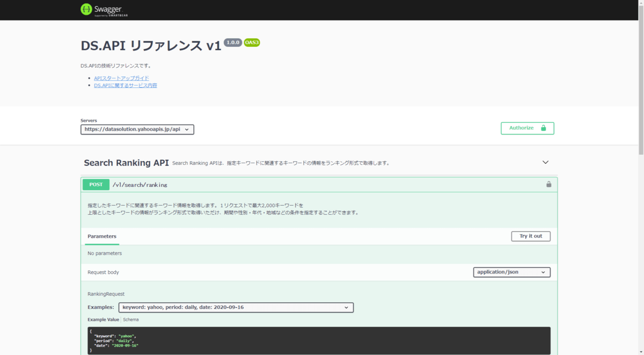
Task: Open the Examples keyword yahoo dropdown
Action: pyautogui.click(x=236, y=307)
